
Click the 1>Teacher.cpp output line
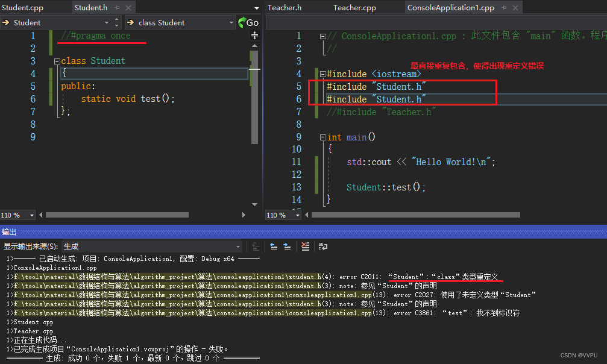point(30,331)
